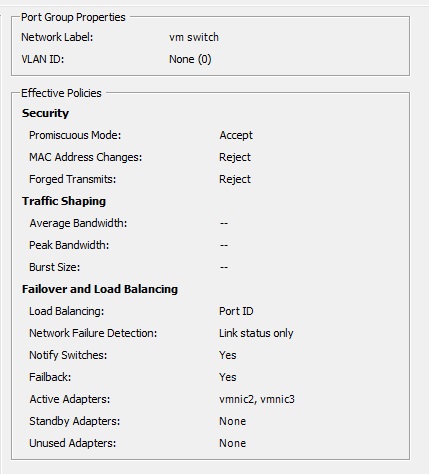The width and height of the screenshot is (429, 474).
Task: Click the Unused Adapters None value
Action: pos(232,443)
